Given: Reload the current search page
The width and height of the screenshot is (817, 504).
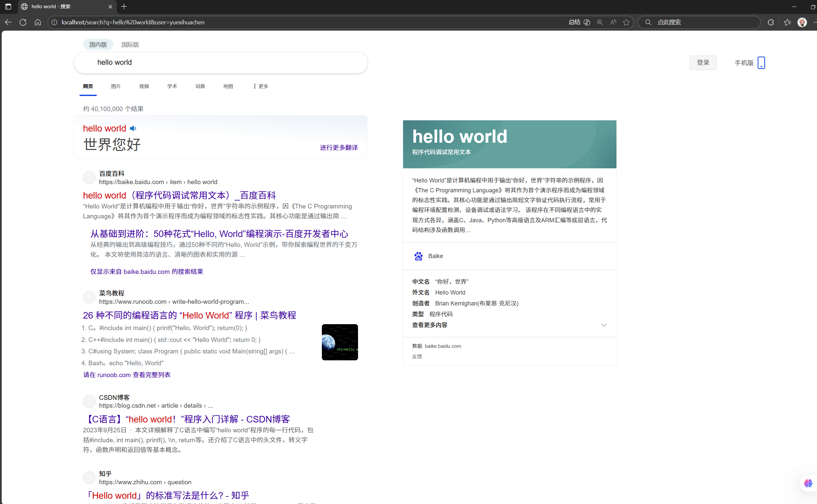Looking at the screenshot, I should pos(23,22).
